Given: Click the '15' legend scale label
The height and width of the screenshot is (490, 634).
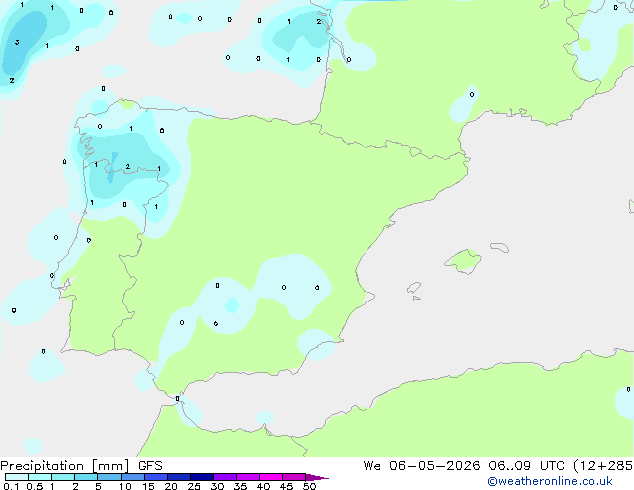Looking at the screenshot, I should (148, 486).
